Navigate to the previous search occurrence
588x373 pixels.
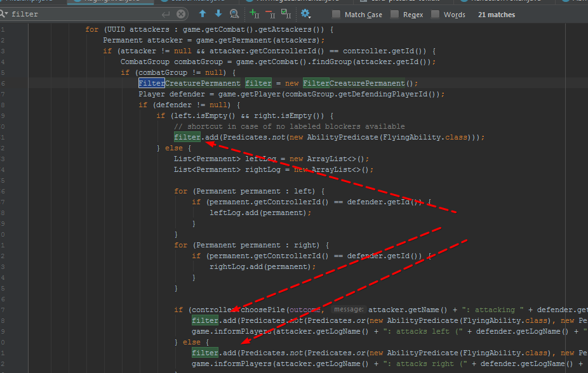203,13
